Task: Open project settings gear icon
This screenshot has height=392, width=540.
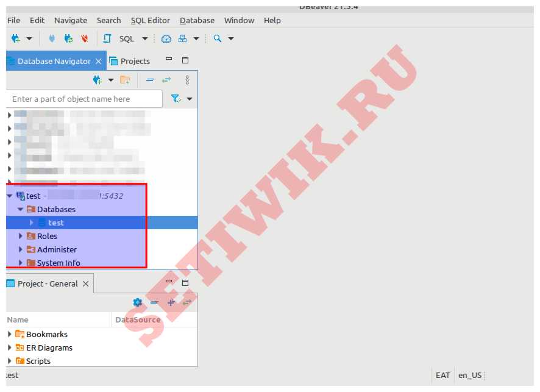Action: 138,302
